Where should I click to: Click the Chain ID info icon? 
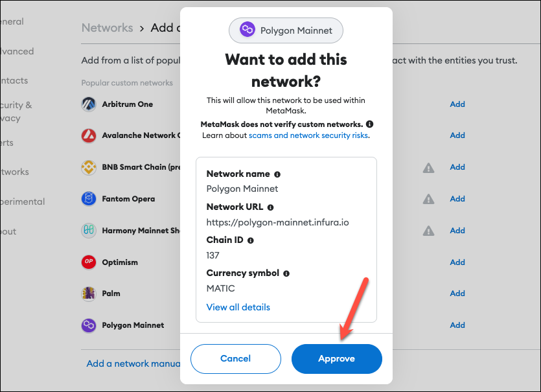(x=251, y=240)
